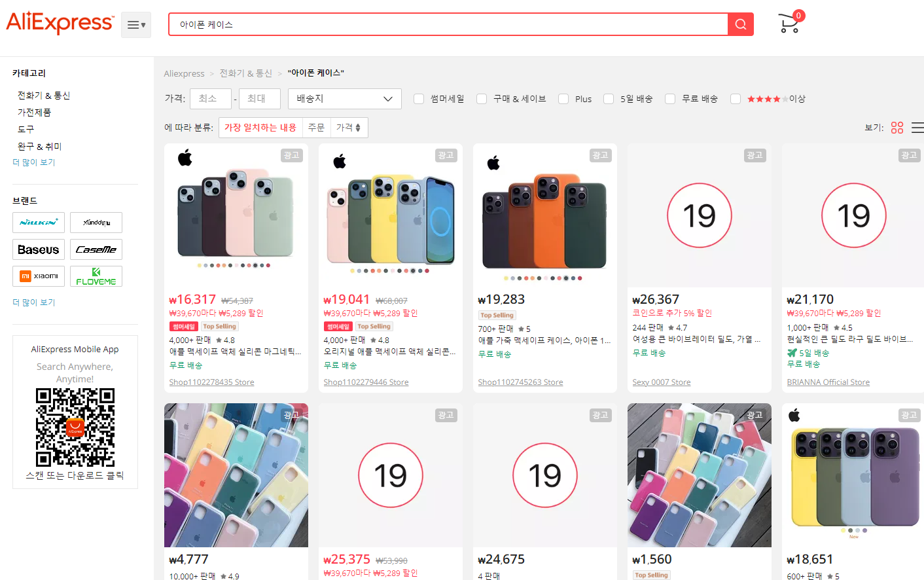This screenshot has width=924, height=580.
Task: Click the 최소 minimum price field
Action: (x=211, y=99)
